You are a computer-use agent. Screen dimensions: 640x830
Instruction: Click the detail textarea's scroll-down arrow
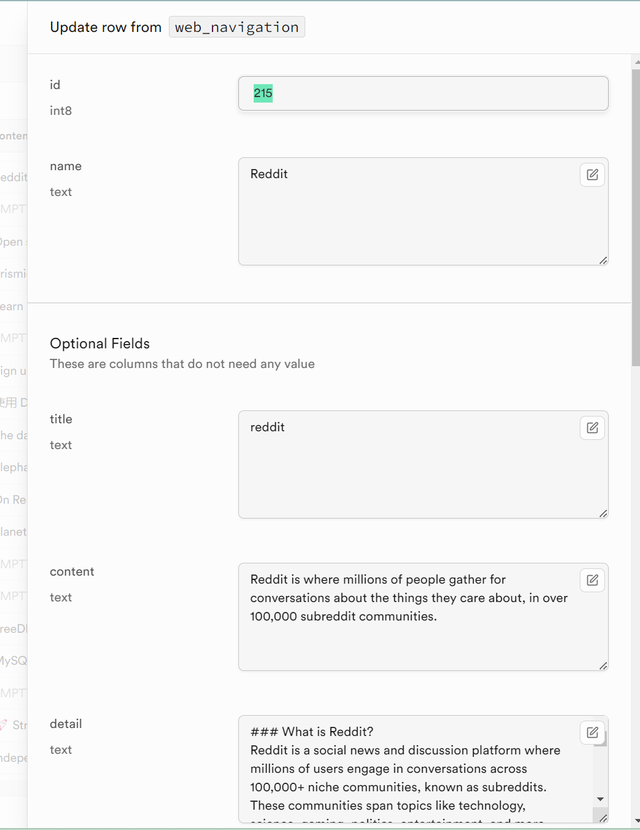pyautogui.click(x=600, y=800)
